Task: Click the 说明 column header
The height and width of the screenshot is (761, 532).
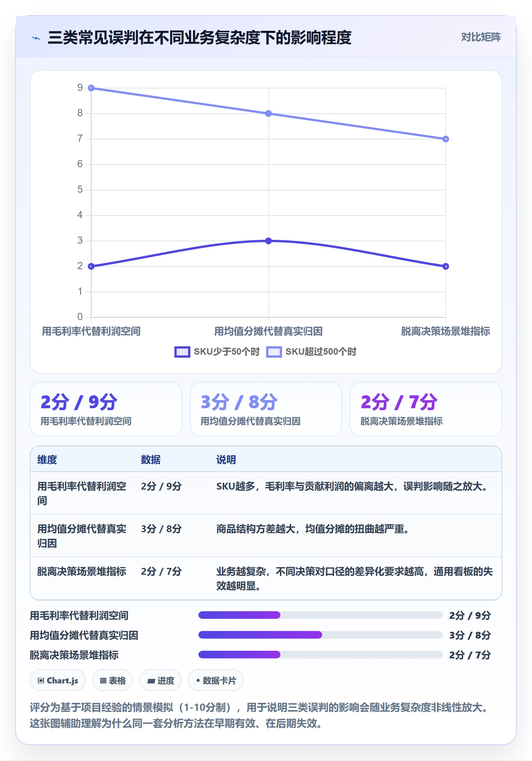Action: coord(226,460)
